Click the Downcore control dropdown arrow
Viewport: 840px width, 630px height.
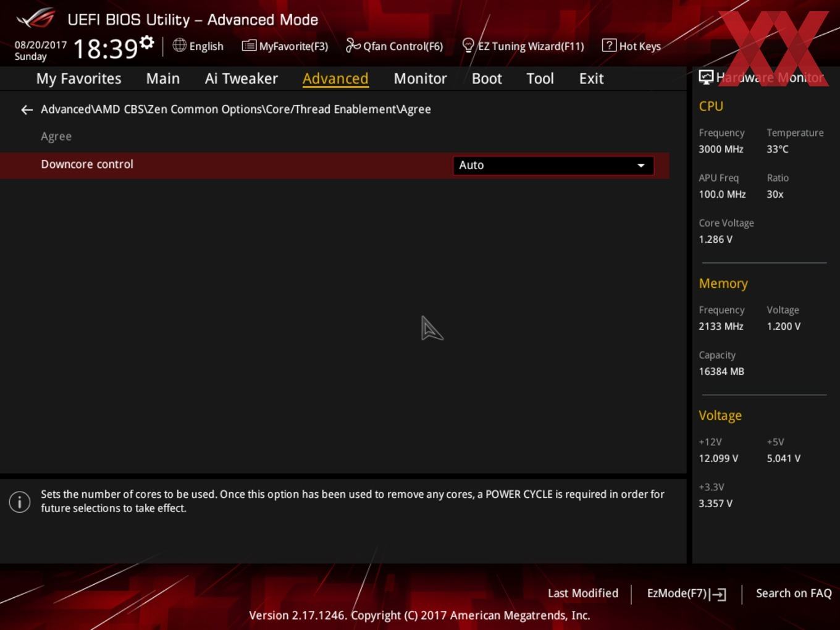[x=641, y=166]
